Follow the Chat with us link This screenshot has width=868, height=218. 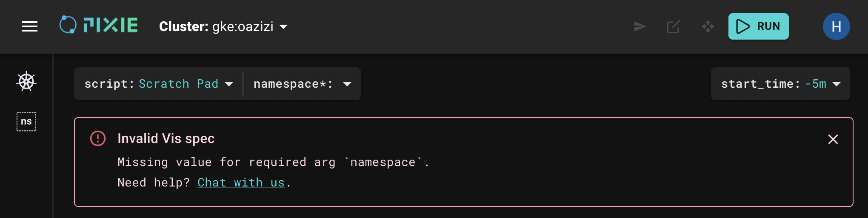click(241, 183)
